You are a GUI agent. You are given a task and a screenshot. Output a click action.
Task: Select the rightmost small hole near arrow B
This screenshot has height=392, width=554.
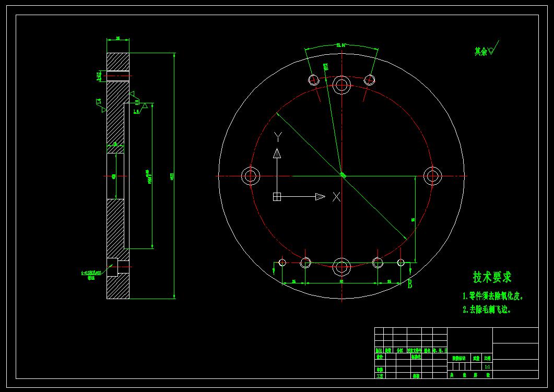(400, 263)
